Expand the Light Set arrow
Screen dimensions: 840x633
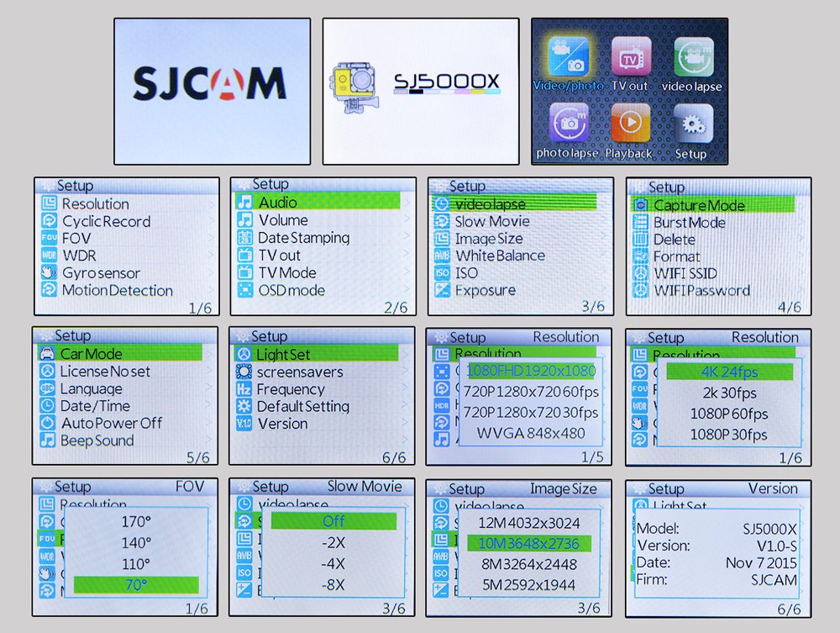pyautogui.click(x=406, y=355)
